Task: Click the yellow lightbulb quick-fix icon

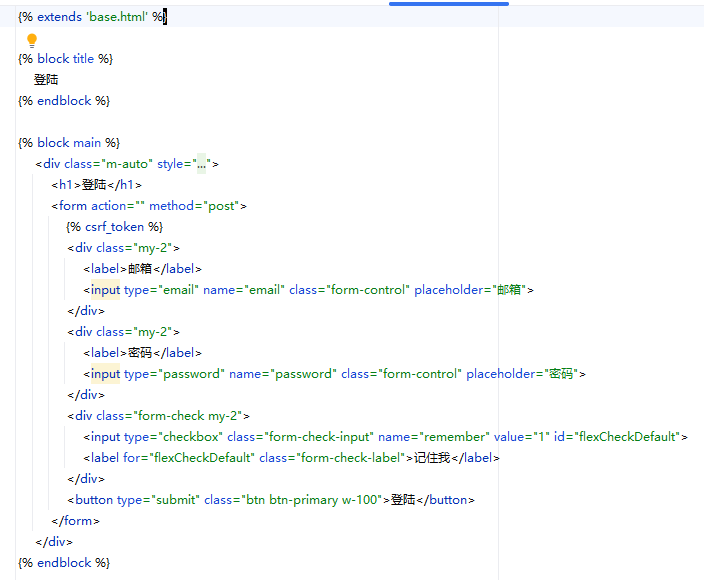Action: [32, 40]
